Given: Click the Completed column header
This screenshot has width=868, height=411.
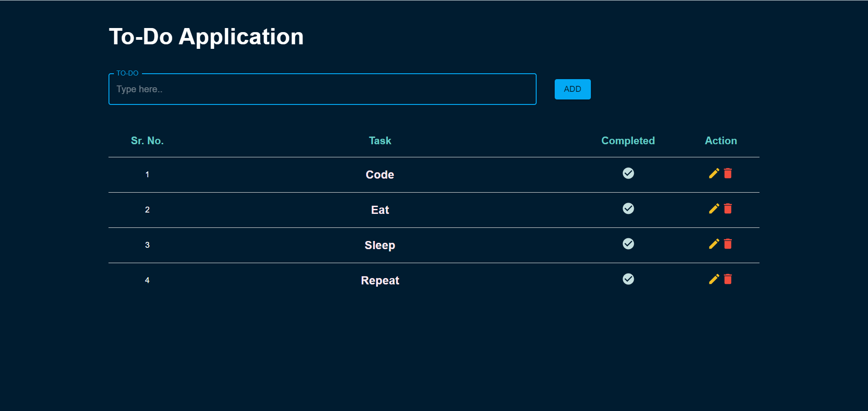Looking at the screenshot, I should click(628, 141).
